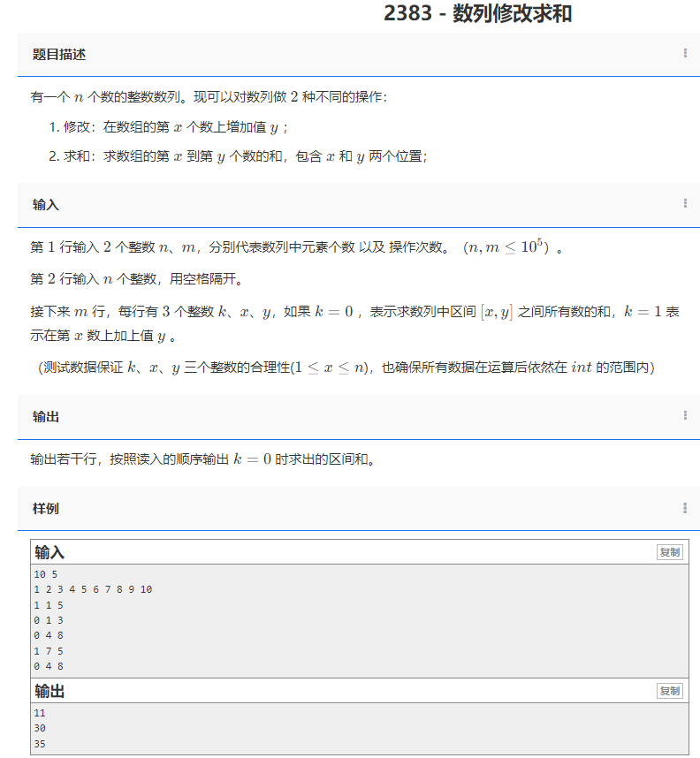Click sample input line '1 7 5'

pos(49,651)
